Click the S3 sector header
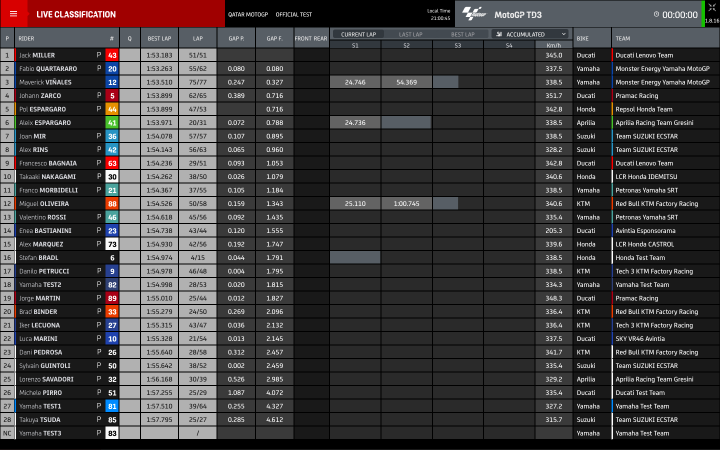This screenshot has height=450, width=720. pos(458,45)
